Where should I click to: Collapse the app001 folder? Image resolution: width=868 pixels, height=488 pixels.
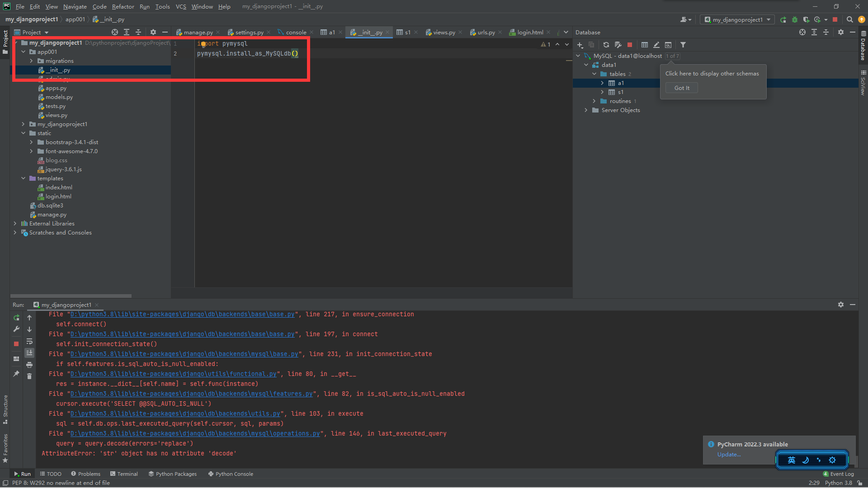coord(24,52)
